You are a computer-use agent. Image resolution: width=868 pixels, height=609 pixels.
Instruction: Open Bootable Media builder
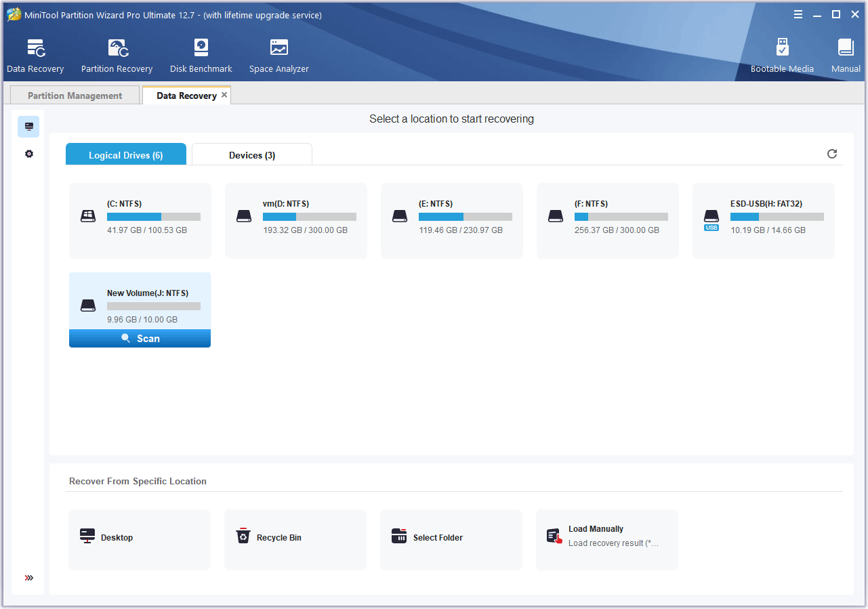pyautogui.click(x=782, y=56)
